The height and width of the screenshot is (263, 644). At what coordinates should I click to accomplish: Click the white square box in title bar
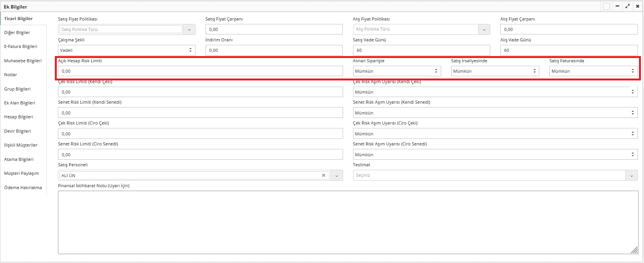pyautogui.click(x=607, y=6)
